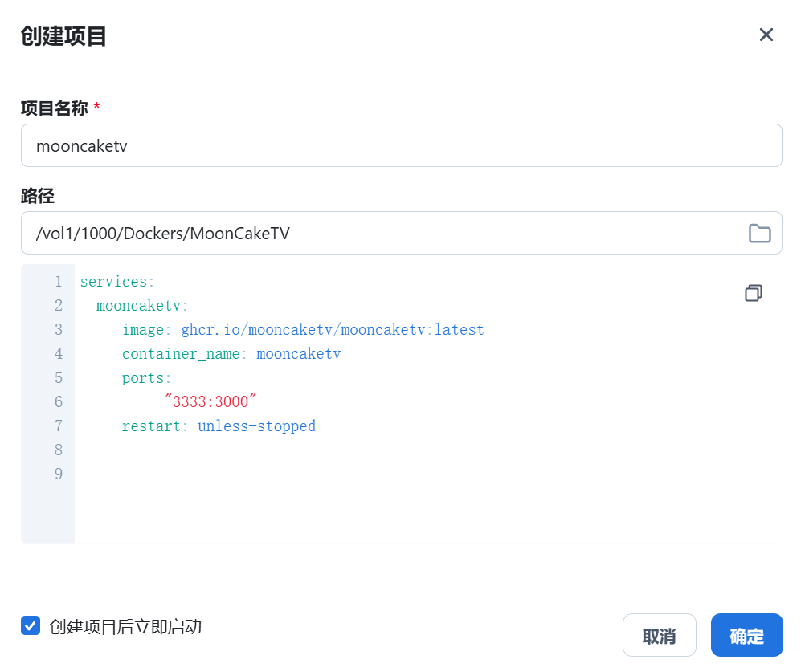
Task: Copy compose content with the copy icon
Action: pyautogui.click(x=753, y=293)
